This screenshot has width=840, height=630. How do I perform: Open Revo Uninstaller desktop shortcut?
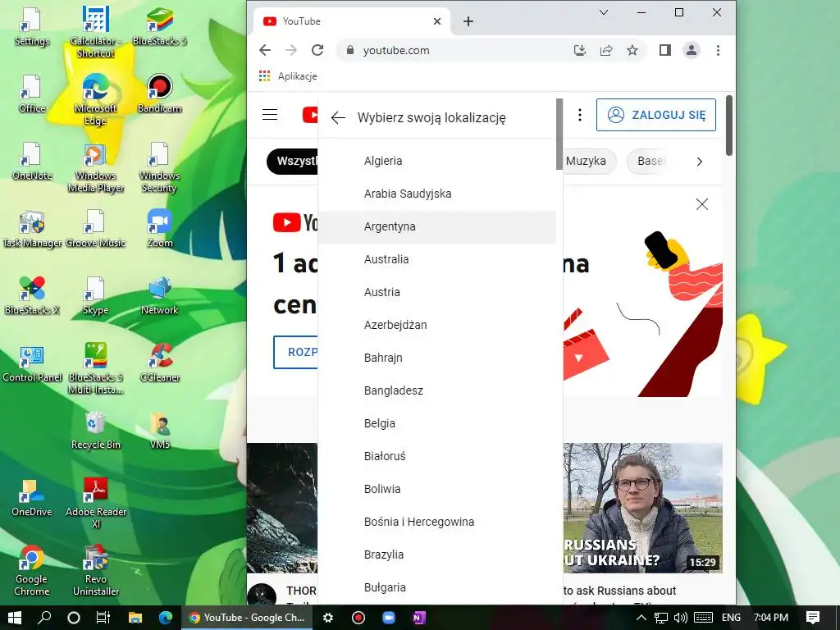click(96, 571)
